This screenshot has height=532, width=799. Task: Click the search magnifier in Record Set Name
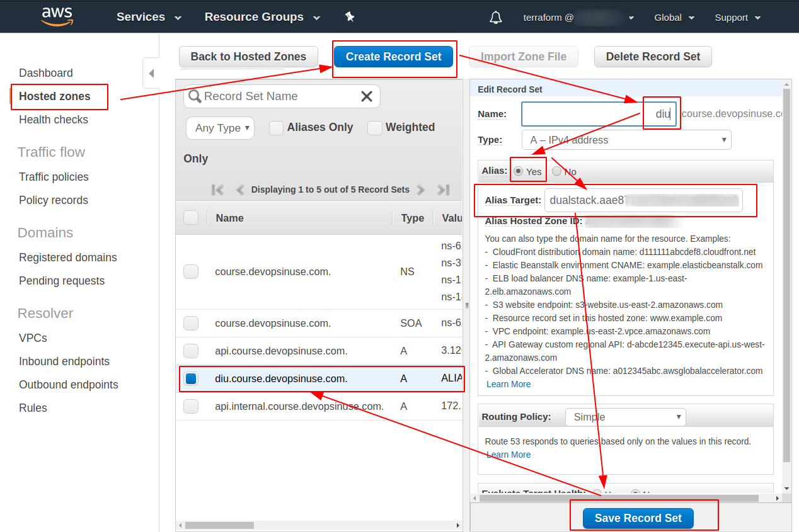pyautogui.click(x=195, y=96)
